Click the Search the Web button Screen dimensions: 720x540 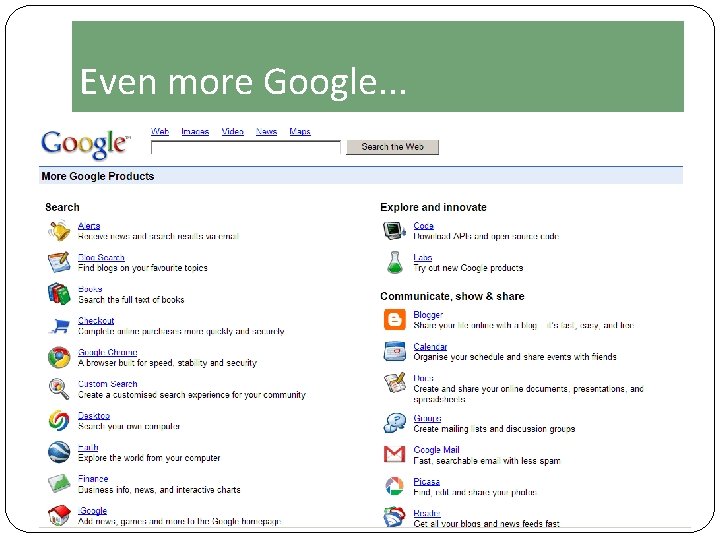tap(393, 147)
